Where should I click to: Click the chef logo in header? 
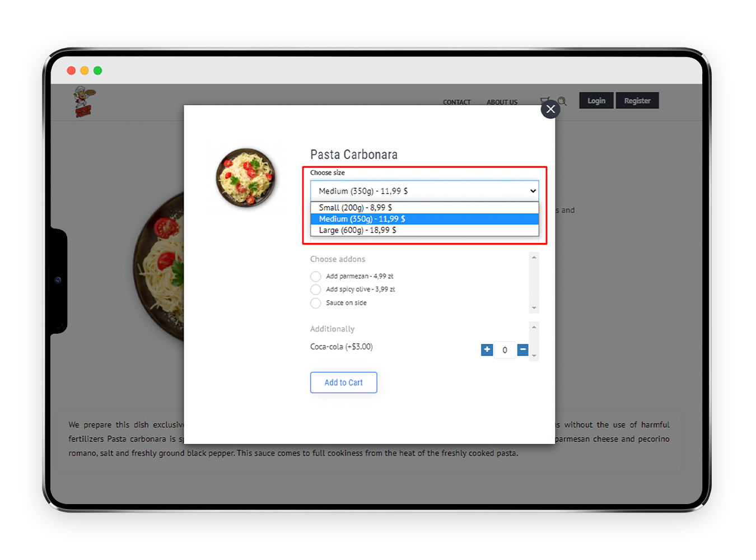click(84, 101)
